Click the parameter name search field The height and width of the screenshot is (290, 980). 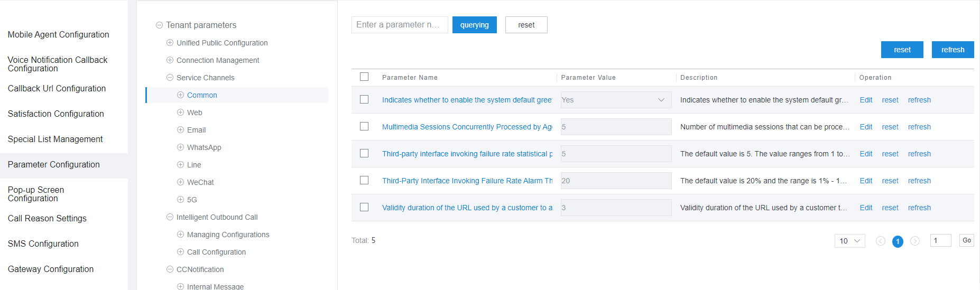[x=399, y=25]
